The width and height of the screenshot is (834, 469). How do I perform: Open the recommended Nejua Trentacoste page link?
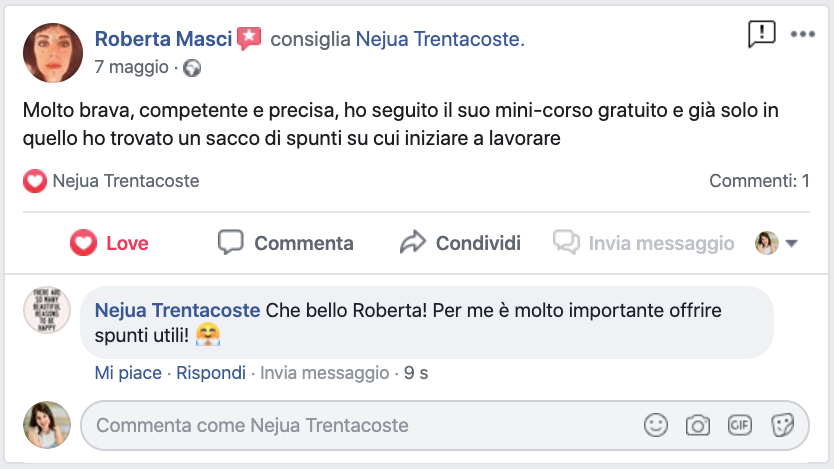(x=440, y=40)
